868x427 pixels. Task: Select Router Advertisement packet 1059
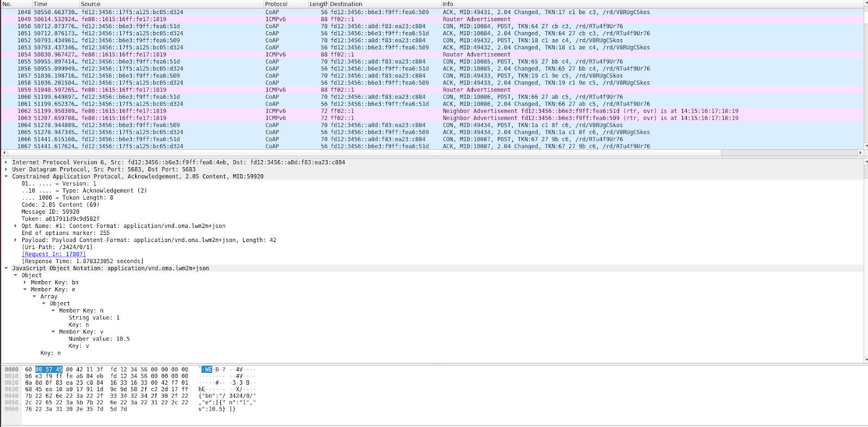point(432,90)
